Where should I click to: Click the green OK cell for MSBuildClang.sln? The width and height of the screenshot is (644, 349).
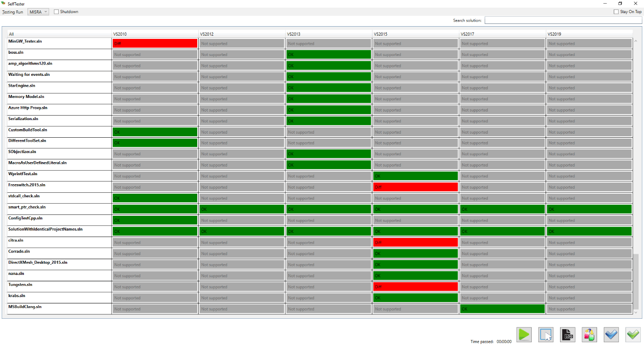[x=503, y=309]
